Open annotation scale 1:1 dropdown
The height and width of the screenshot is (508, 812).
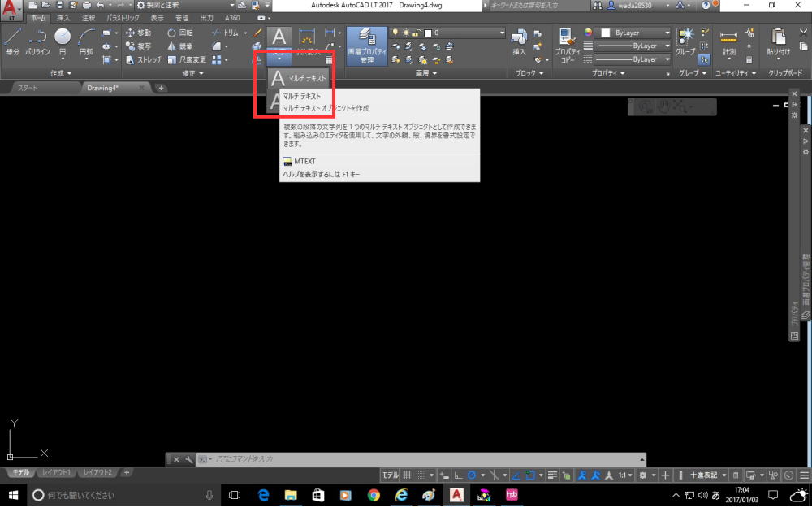624,475
